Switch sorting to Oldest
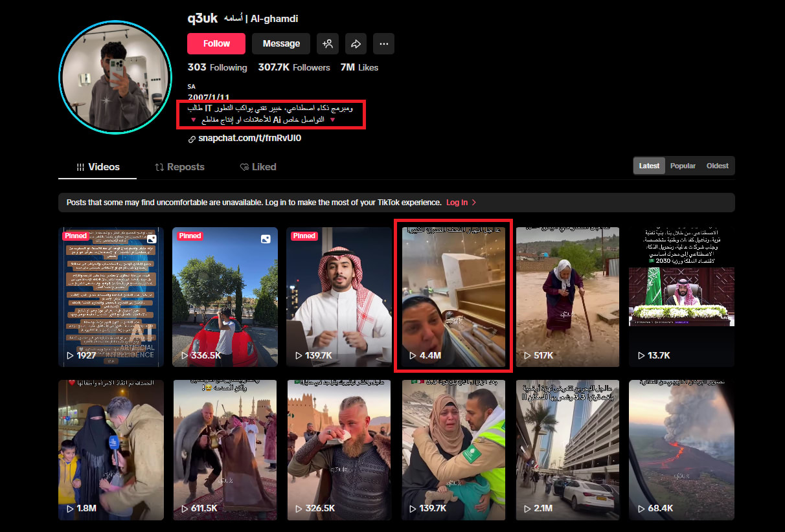Image resolution: width=785 pixels, height=532 pixels. tap(717, 166)
